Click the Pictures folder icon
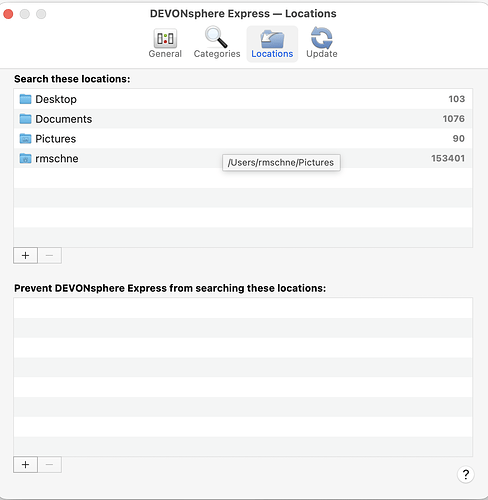 25,139
